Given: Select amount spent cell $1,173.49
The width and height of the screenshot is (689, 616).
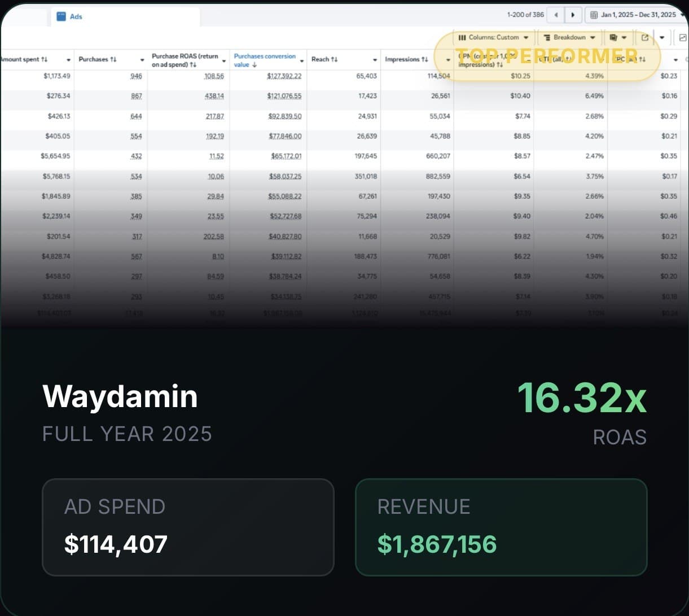Looking at the screenshot, I should click(x=56, y=76).
